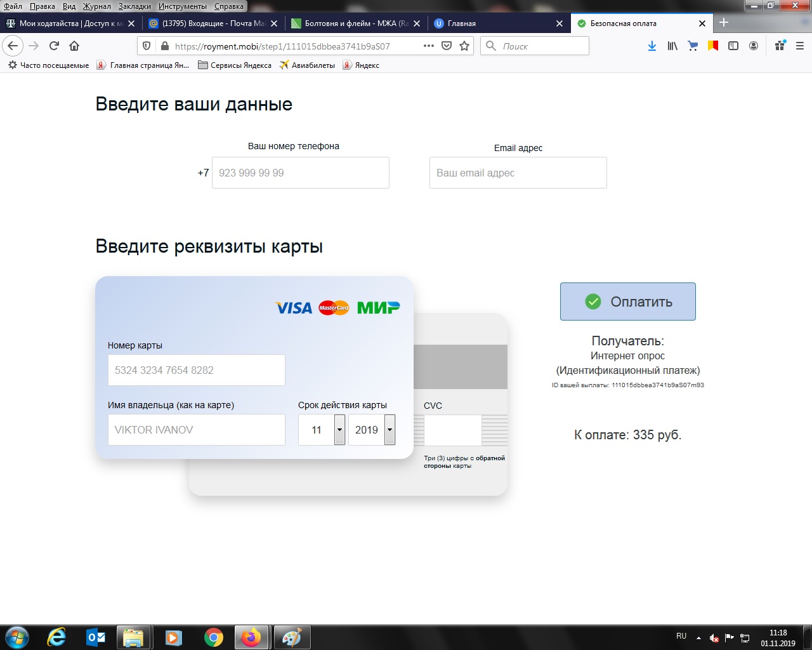Open the Закладки menu
Screen dimensions: 812x650
(x=134, y=6)
